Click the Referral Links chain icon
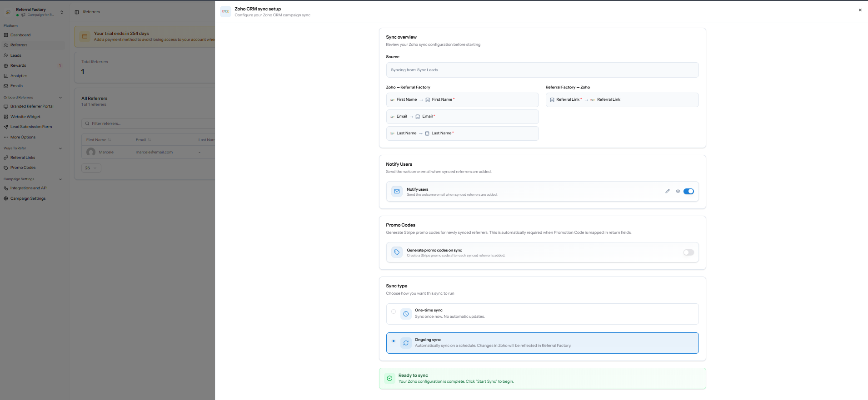 [x=6, y=158]
